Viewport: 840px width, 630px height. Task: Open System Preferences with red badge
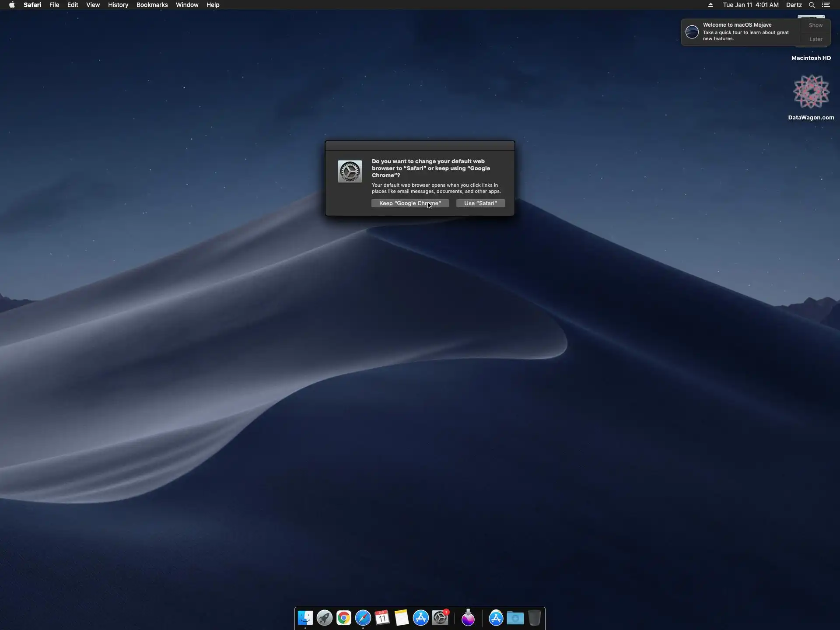[440, 618]
